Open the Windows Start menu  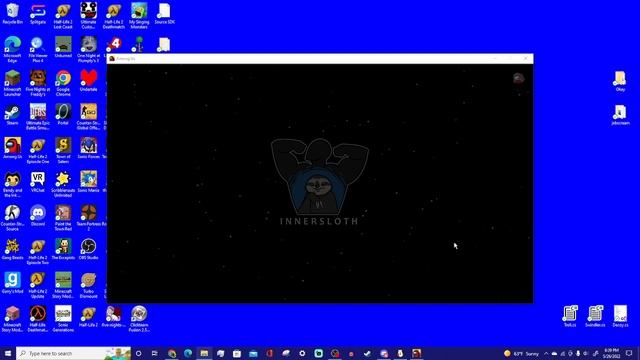(8, 353)
